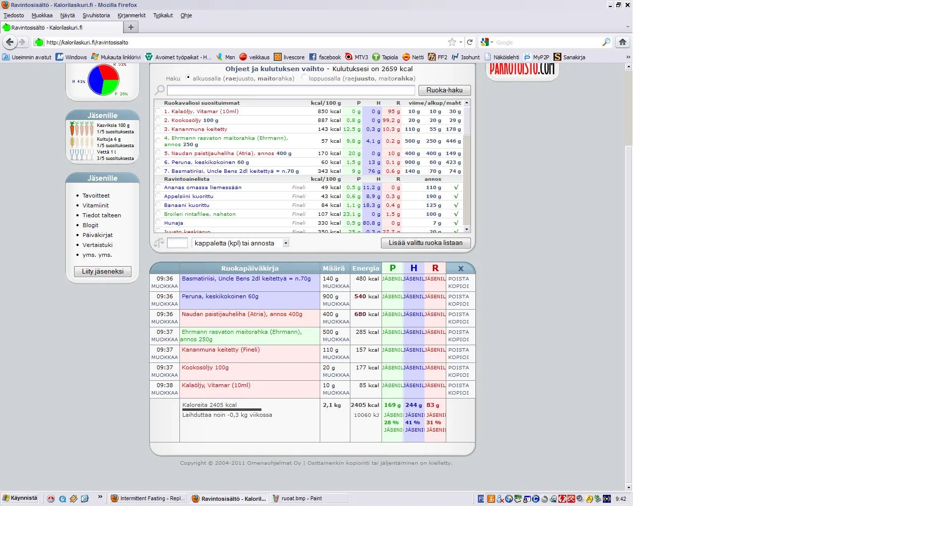Click the bookmark star icon in the address bar
This screenshot has height=560, width=934.
tap(452, 42)
